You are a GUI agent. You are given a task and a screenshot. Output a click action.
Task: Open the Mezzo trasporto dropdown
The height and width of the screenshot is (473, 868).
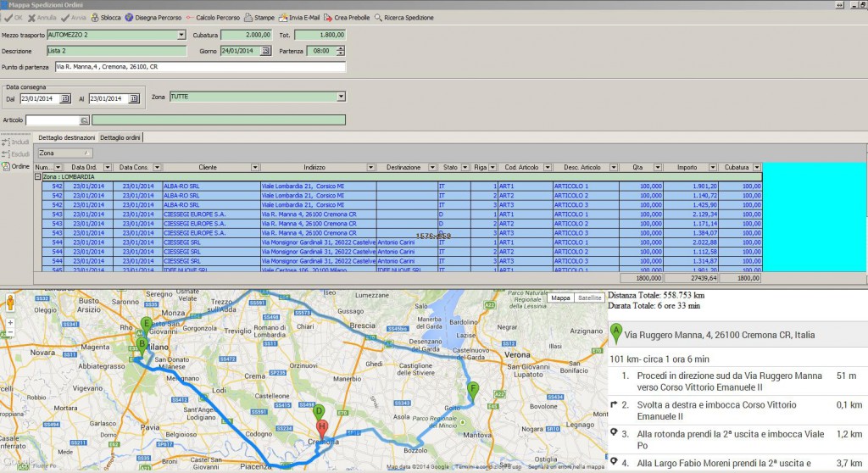point(181,35)
